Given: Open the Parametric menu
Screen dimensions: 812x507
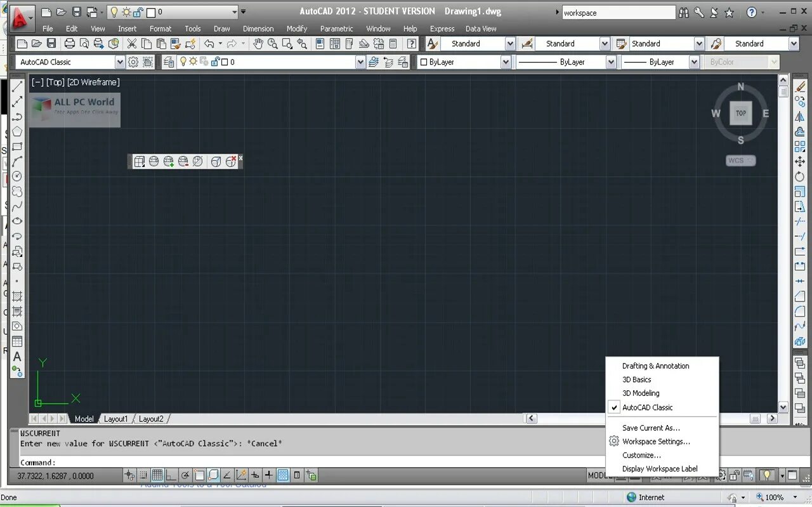Looking at the screenshot, I should coord(337,29).
